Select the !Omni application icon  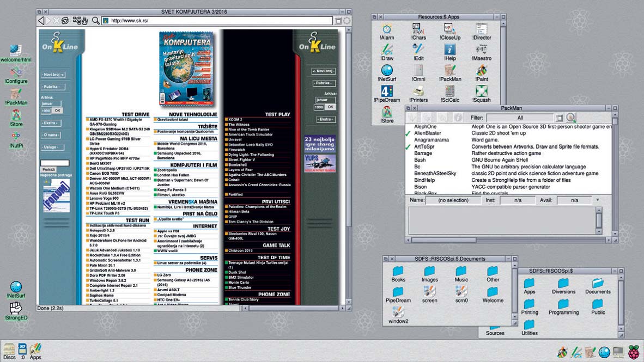[418, 73]
